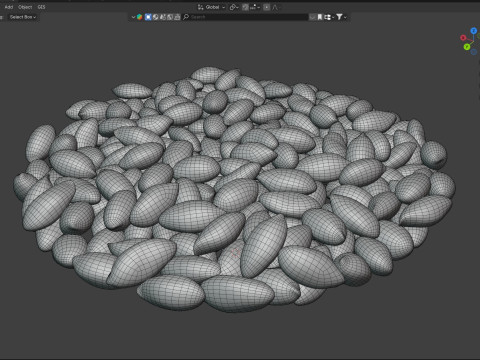This screenshot has width=480, height=360.
Task: Click the magnifier search icon
Action: [186, 17]
